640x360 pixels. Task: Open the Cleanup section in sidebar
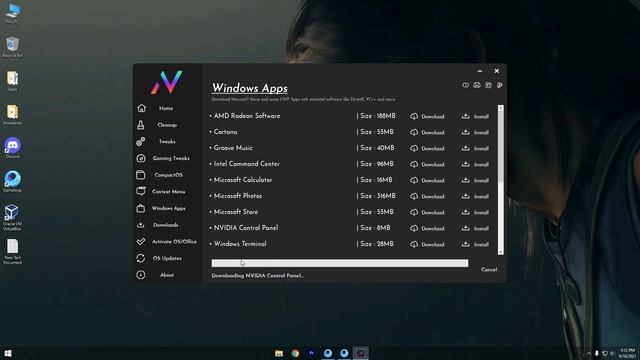(167, 125)
